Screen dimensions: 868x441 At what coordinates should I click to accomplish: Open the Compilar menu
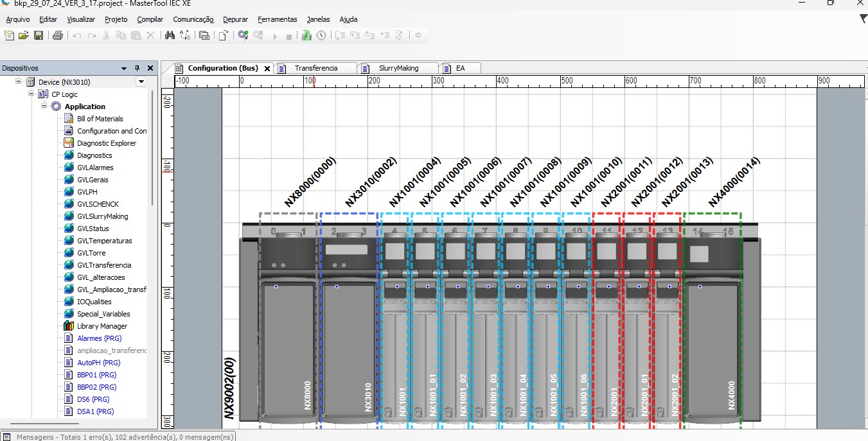150,19
